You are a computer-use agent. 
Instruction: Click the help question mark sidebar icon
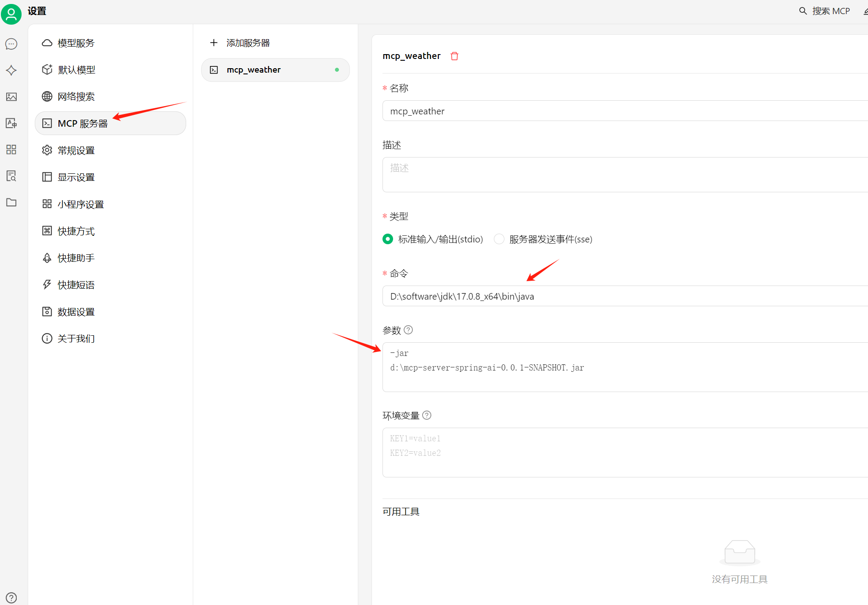[x=11, y=598]
